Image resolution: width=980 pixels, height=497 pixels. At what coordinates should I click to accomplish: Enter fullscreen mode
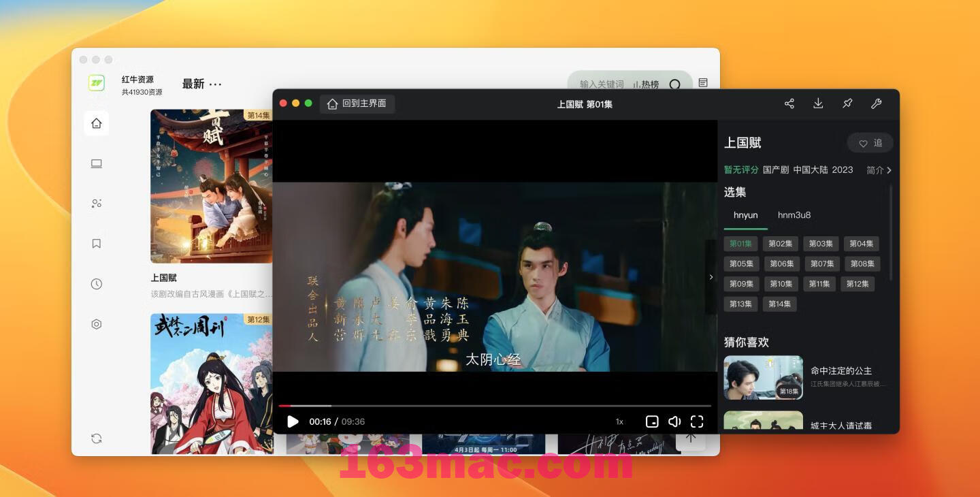[697, 421]
